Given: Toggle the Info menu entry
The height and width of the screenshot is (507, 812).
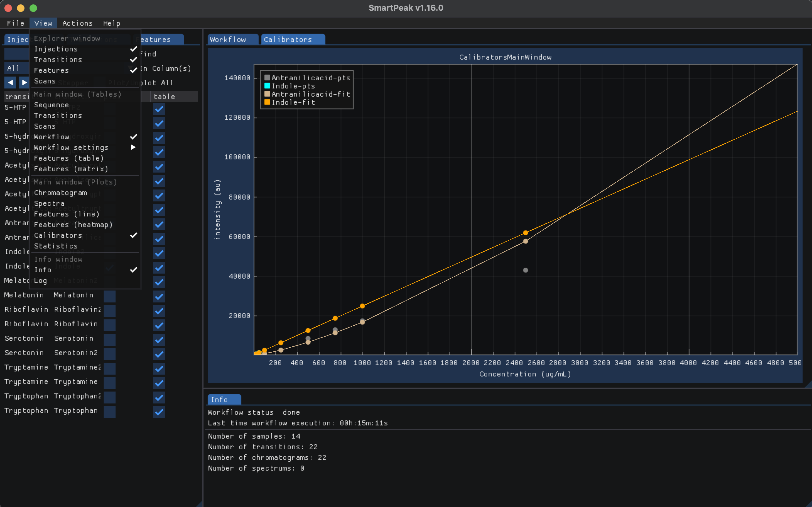Looking at the screenshot, I should [x=84, y=270].
